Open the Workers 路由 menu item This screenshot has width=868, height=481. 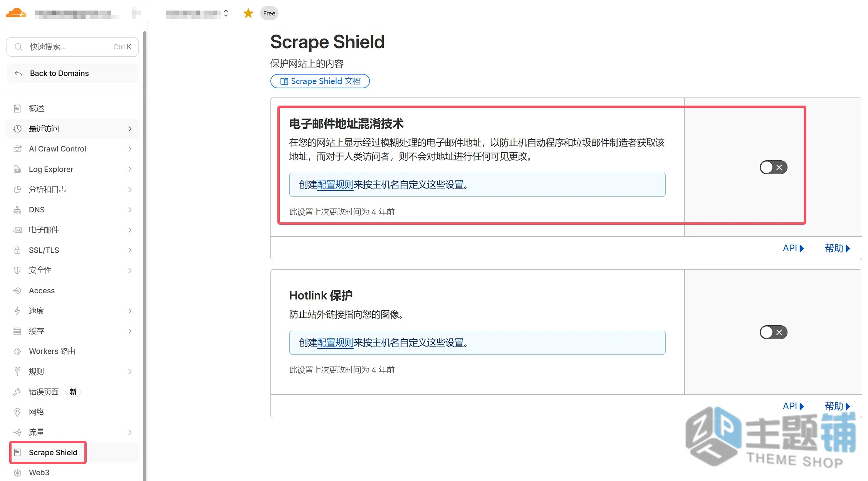click(72, 351)
